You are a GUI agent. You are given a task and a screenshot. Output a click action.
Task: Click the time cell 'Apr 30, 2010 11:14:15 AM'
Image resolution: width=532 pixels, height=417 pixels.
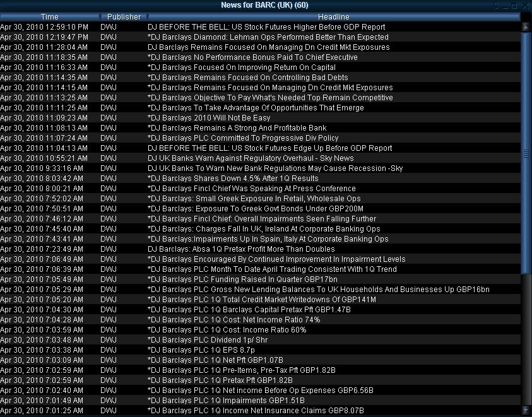click(44, 88)
